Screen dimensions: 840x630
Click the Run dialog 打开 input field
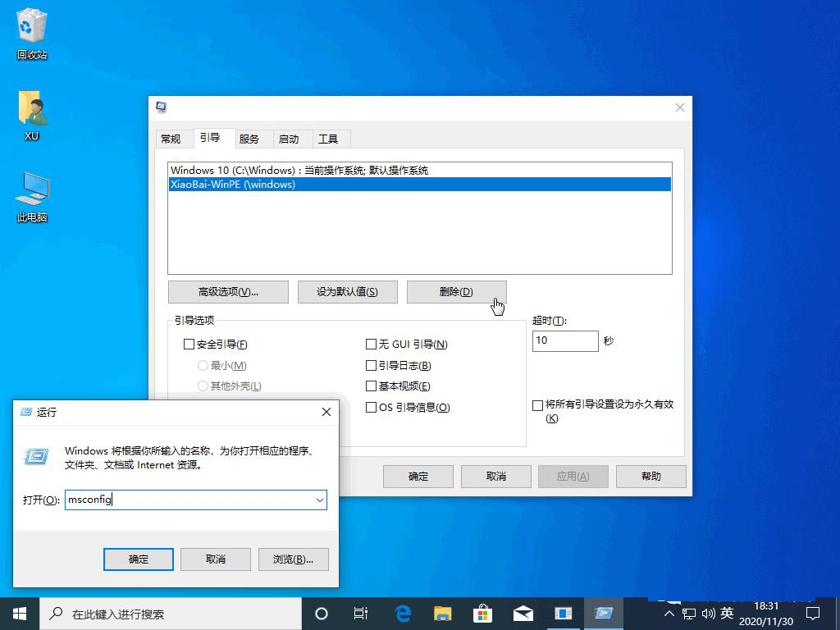point(195,500)
